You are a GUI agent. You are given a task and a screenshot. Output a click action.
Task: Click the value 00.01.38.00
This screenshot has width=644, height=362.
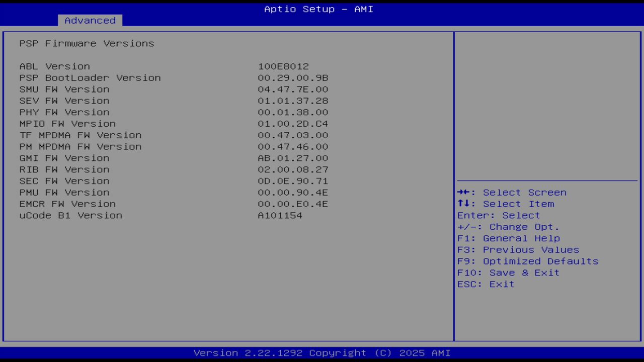click(x=293, y=112)
